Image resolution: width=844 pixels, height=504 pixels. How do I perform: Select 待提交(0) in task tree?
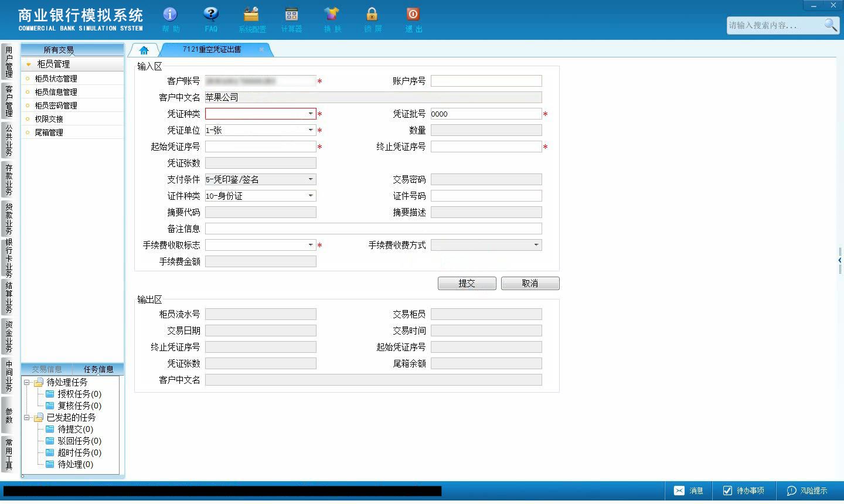(75, 429)
